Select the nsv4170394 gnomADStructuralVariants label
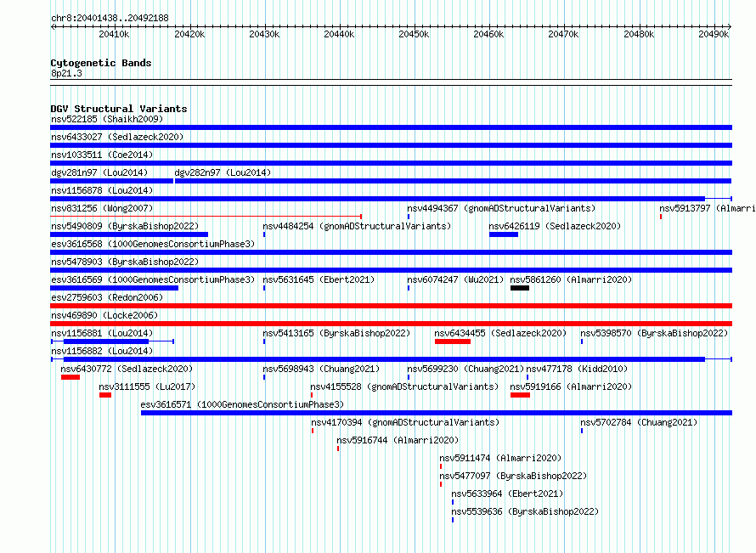The width and height of the screenshot is (756, 553). point(405,422)
